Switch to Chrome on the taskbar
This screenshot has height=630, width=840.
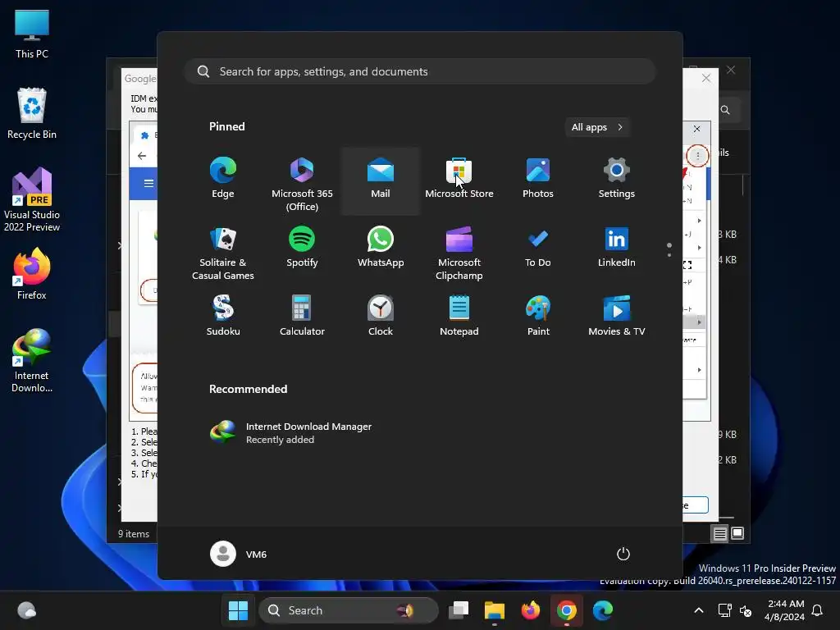566,610
